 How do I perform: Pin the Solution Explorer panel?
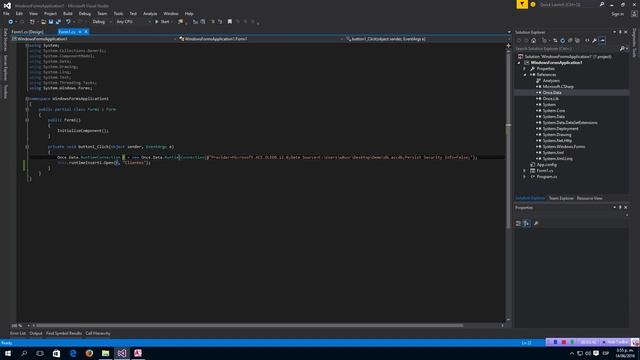pyautogui.click(x=620, y=32)
